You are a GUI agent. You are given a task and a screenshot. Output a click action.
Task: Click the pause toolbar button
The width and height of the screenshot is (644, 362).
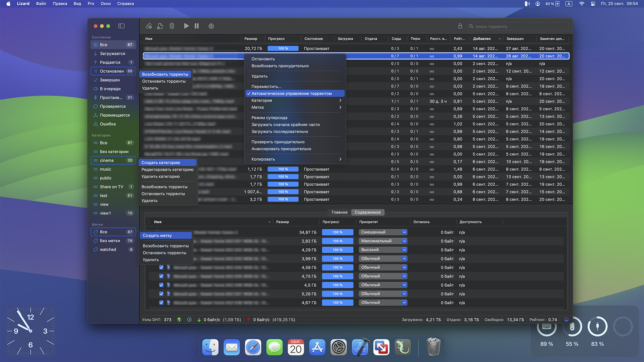(197, 26)
